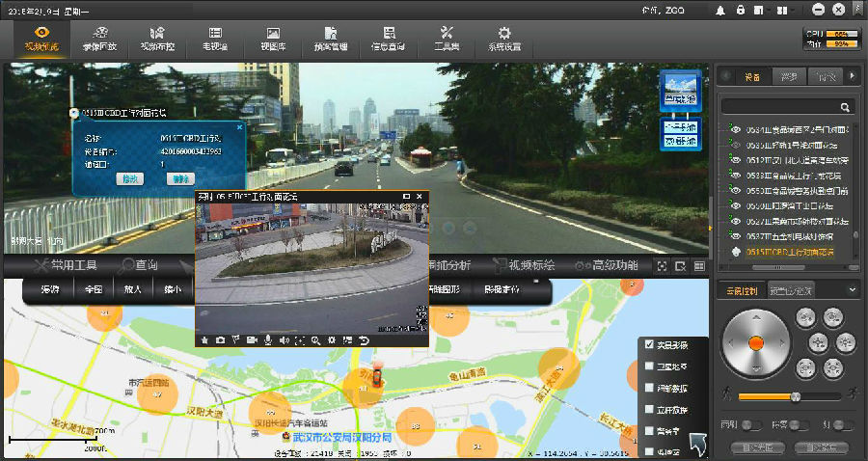Open 系统设置 system settings

click(x=503, y=39)
